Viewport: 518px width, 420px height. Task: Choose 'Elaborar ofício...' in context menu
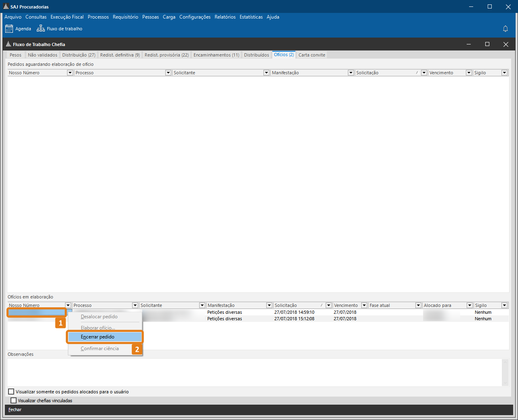[105, 328]
